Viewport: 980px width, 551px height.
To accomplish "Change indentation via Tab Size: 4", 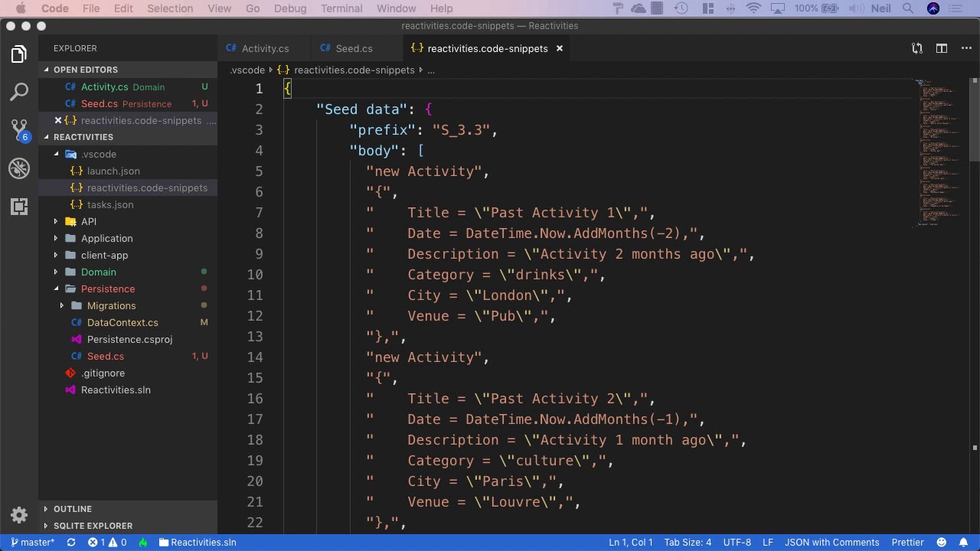I will 688,542.
